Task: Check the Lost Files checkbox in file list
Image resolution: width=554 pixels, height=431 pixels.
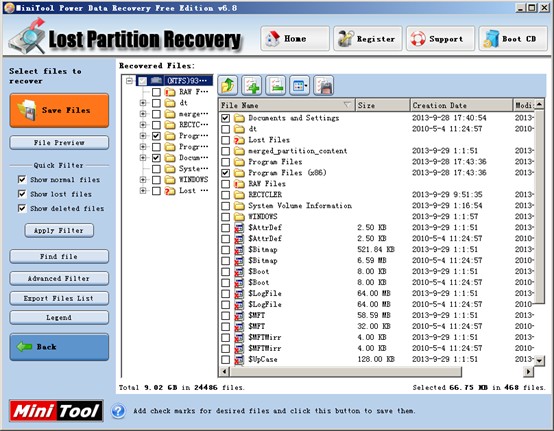Action: coord(225,140)
